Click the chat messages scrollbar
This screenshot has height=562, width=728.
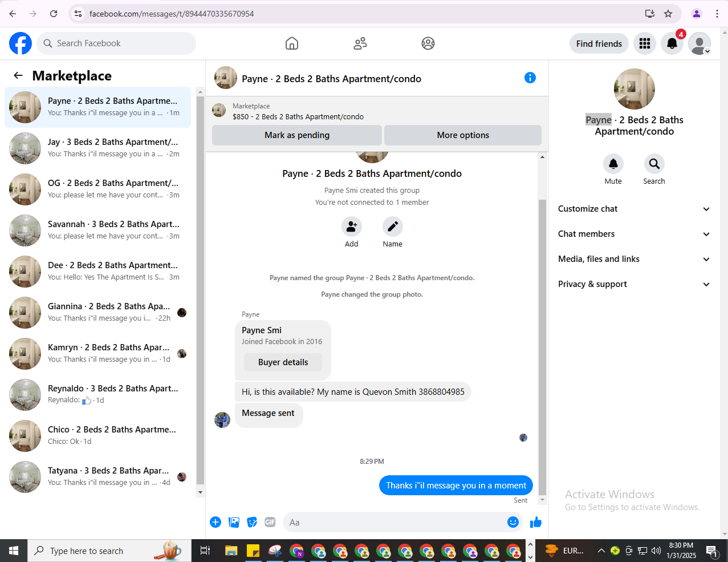[x=542, y=347]
